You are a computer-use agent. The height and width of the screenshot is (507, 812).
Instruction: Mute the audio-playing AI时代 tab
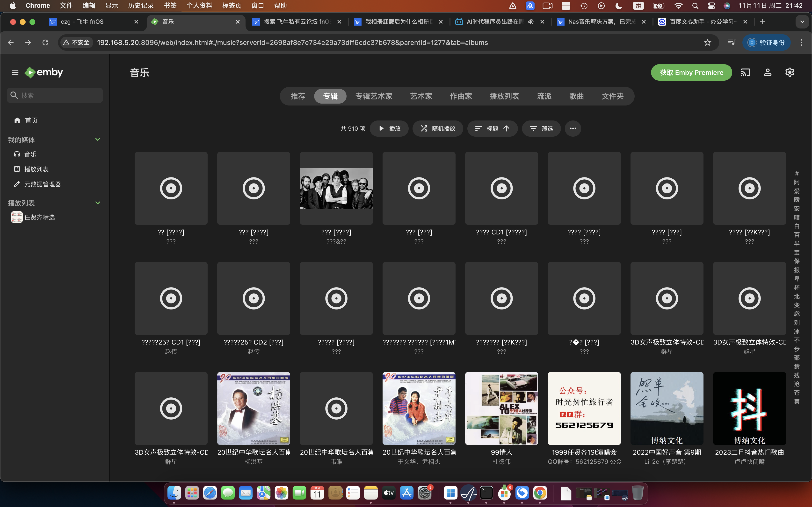[530, 22]
